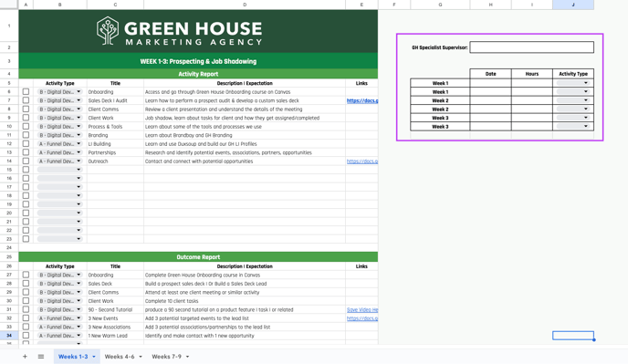This screenshot has width=628, height=364.
Task: Select the LI Building title cell
Action: point(115,144)
